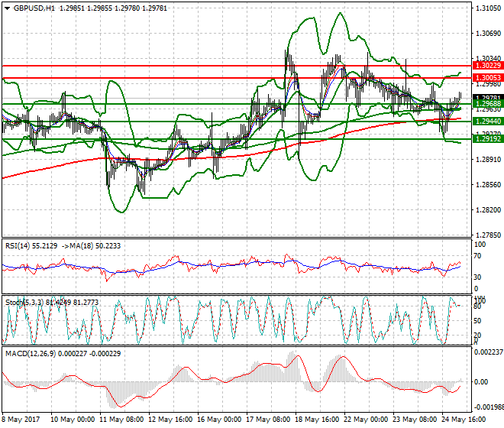
Task: Click the 8 May 2017 date label
Action: click(x=21, y=420)
